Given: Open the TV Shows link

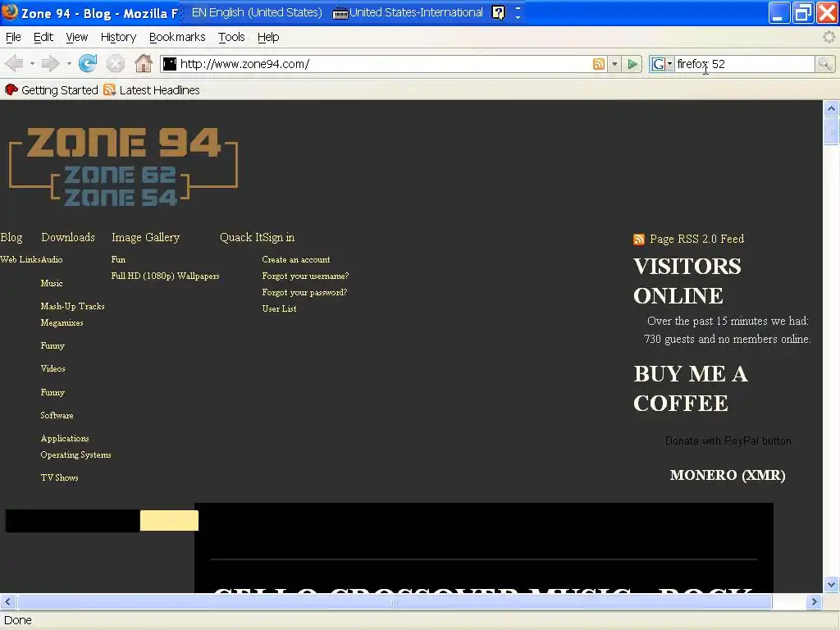Looking at the screenshot, I should click(x=59, y=478).
